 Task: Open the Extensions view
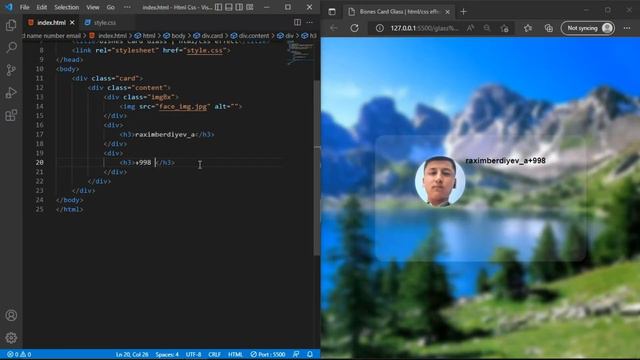[11, 116]
